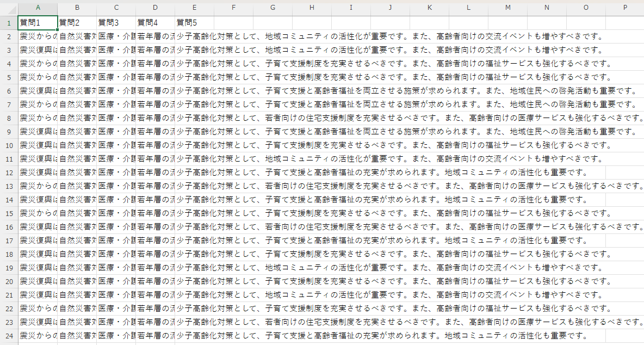
Task: Select row 7 header
Action: (9, 104)
